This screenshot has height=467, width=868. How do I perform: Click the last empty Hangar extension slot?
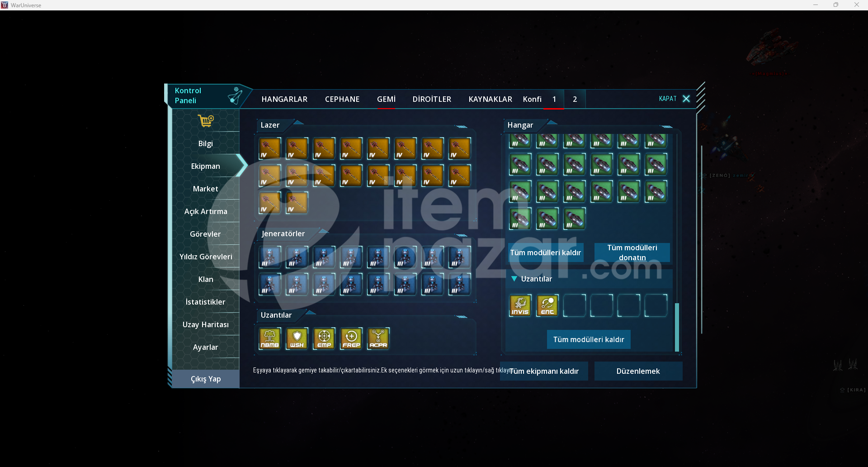tap(656, 305)
